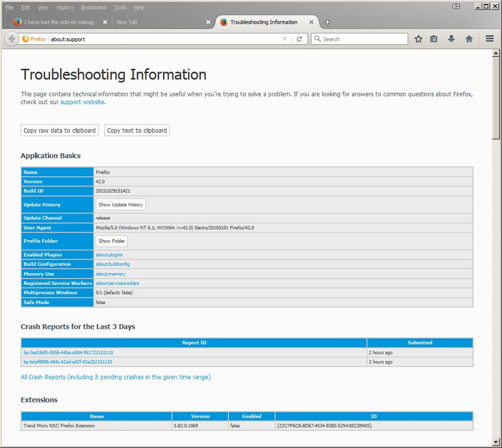This screenshot has height=448, width=502.
Task: Click Copy raw data to clipboard
Action: pos(59,130)
